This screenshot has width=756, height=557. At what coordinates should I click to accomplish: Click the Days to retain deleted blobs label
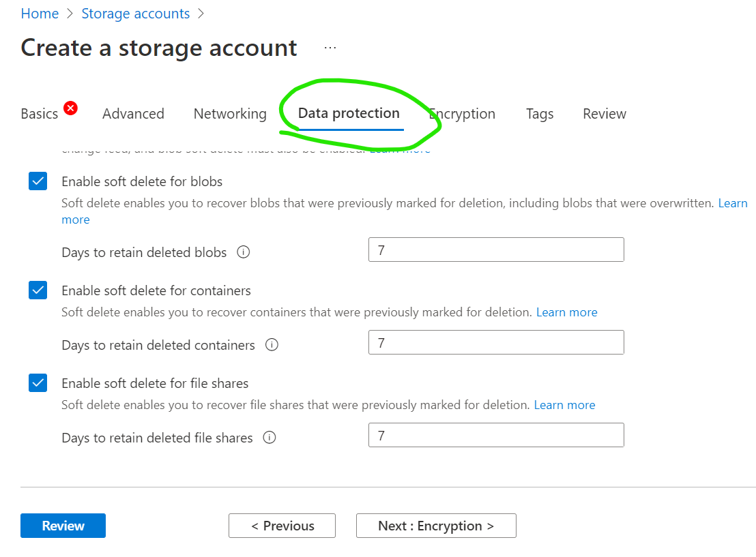[x=144, y=252]
